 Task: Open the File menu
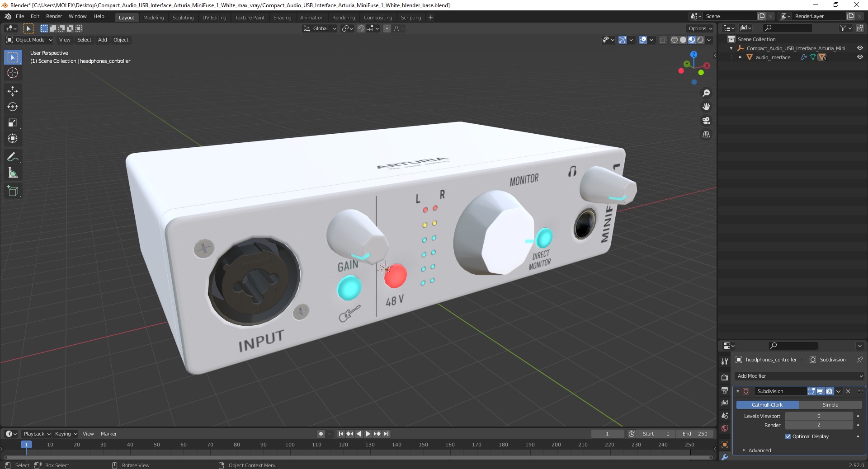(x=20, y=16)
